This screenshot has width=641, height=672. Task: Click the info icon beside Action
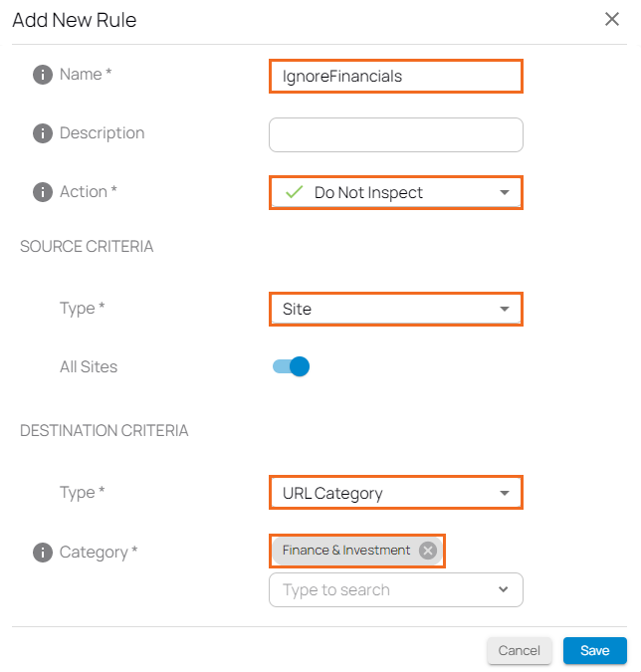click(x=43, y=192)
